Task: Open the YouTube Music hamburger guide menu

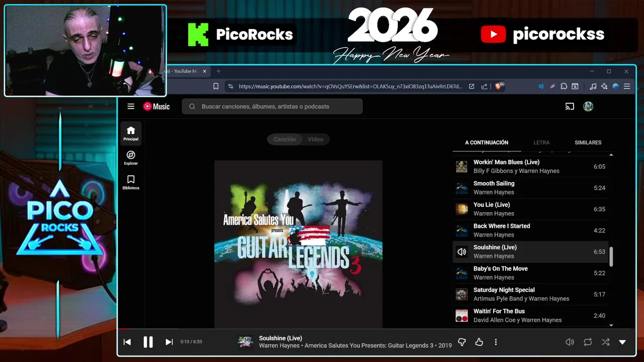Action: tap(131, 107)
